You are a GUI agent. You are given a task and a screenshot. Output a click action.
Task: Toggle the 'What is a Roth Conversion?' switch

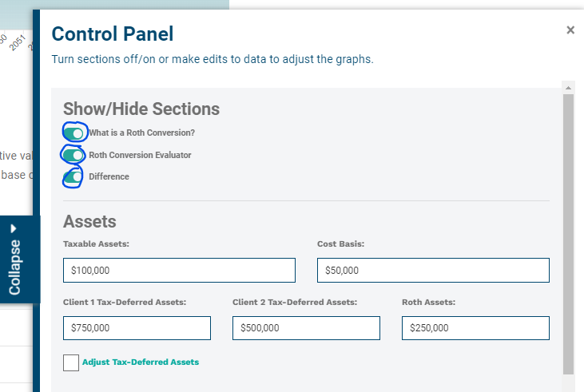click(x=73, y=133)
